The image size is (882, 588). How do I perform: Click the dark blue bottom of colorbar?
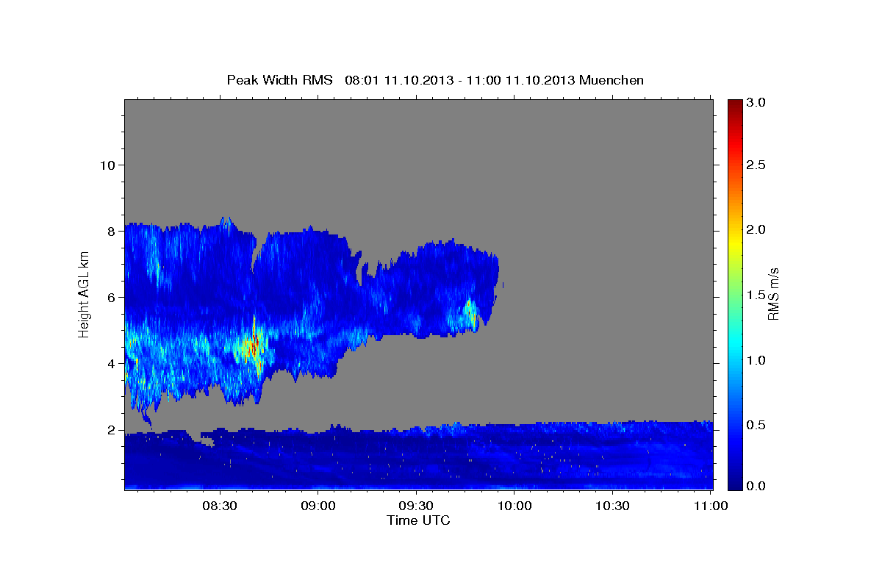[x=734, y=484]
